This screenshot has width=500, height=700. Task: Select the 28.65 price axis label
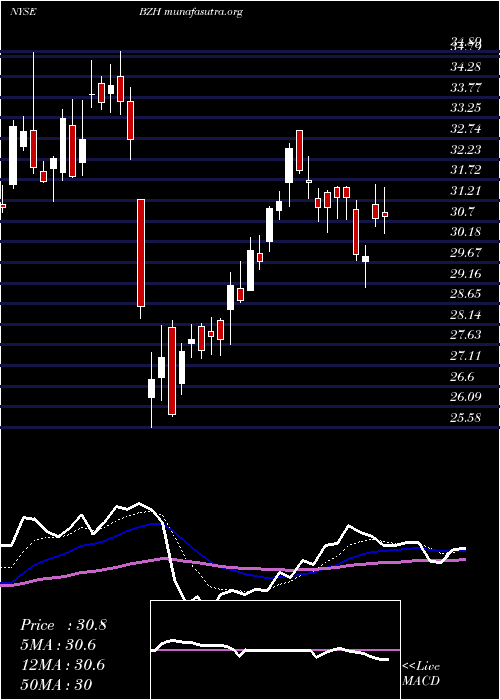click(466, 294)
